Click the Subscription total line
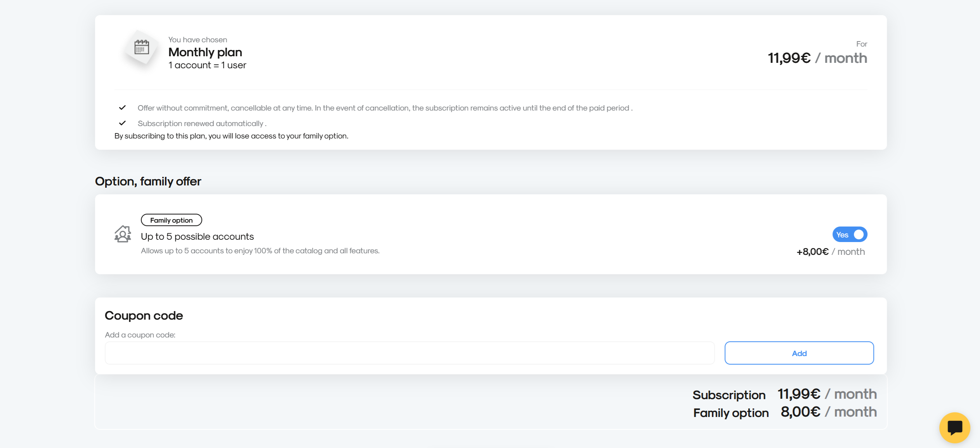Image resolution: width=980 pixels, height=448 pixels. 784,394
